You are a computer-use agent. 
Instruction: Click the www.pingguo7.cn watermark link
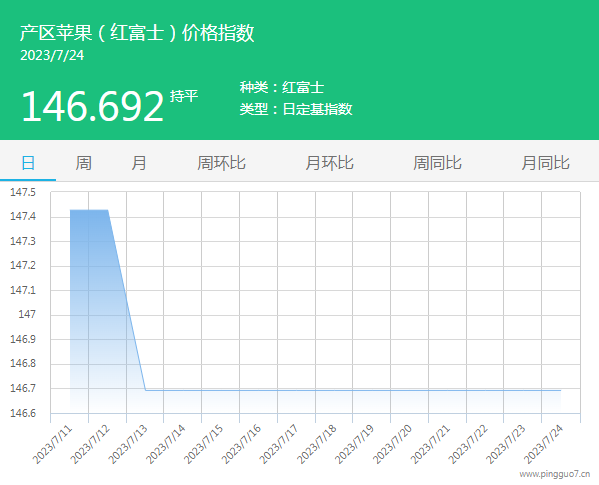pos(555,474)
